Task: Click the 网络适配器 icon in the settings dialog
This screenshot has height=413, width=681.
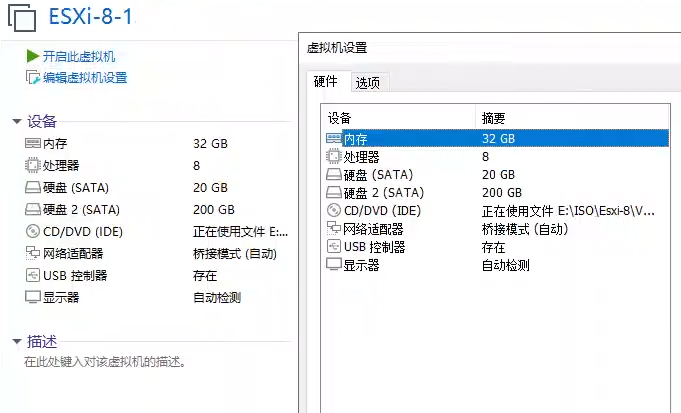Action: (334, 228)
